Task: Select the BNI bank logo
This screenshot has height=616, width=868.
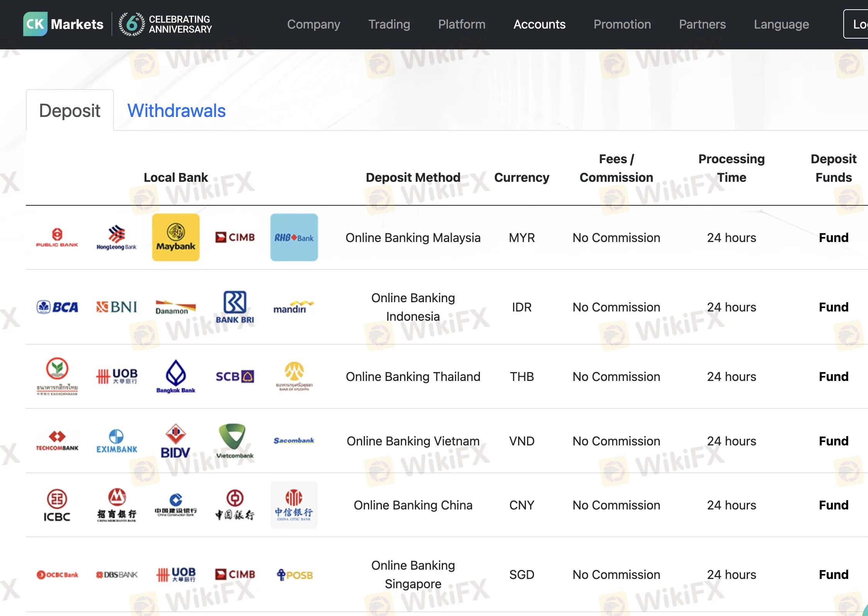Action: [116, 307]
